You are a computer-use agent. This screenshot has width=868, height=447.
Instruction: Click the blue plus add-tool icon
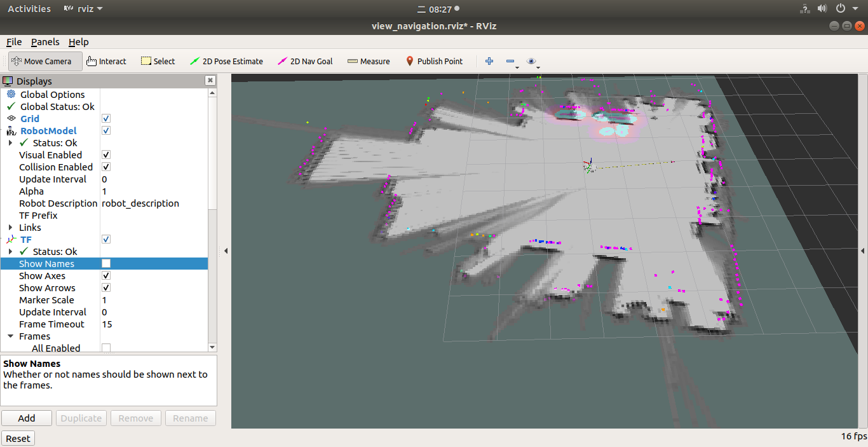pos(489,61)
